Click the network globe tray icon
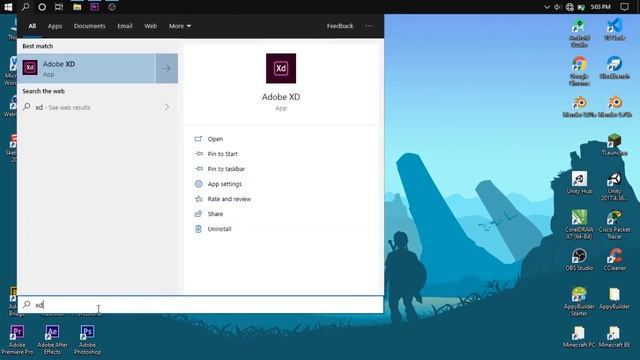Image resolution: width=640 pixels, height=360 pixels. (570, 7)
